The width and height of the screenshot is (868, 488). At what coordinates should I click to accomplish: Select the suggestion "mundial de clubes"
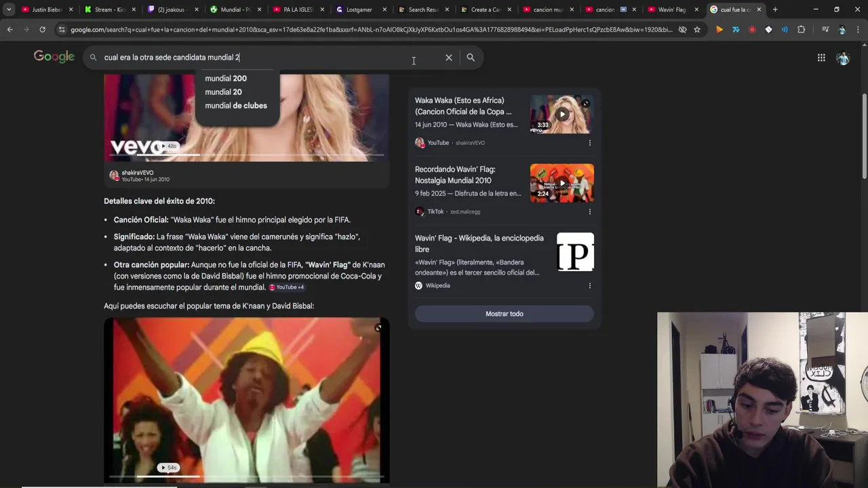(236, 106)
